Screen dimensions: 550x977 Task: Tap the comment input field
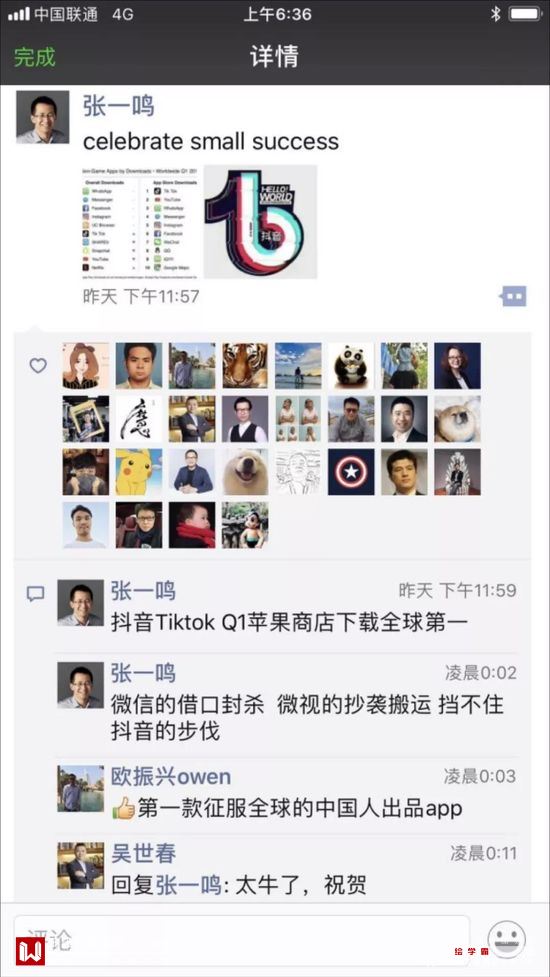coord(242,940)
